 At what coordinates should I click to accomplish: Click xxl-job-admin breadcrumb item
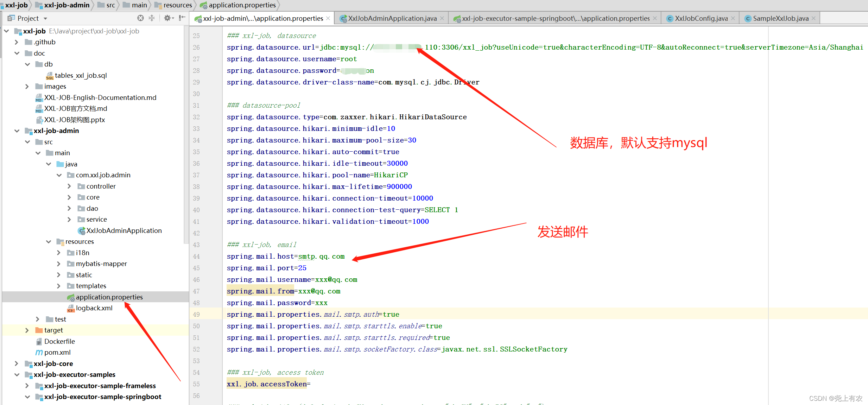pyautogui.click(x=66, y=5)
